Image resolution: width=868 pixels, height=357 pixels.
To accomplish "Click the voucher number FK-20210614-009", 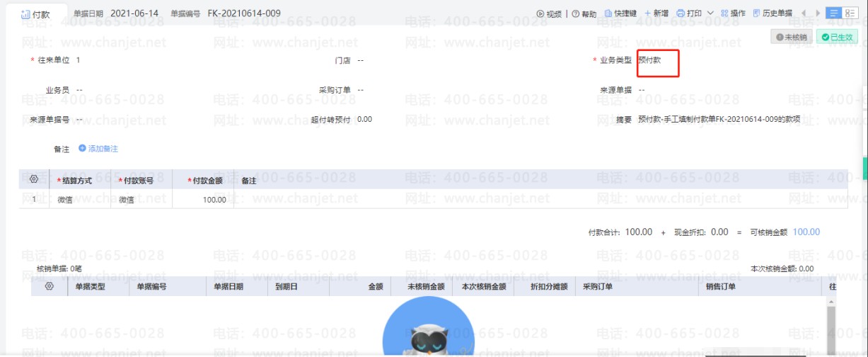I will [x=244, y=13].
